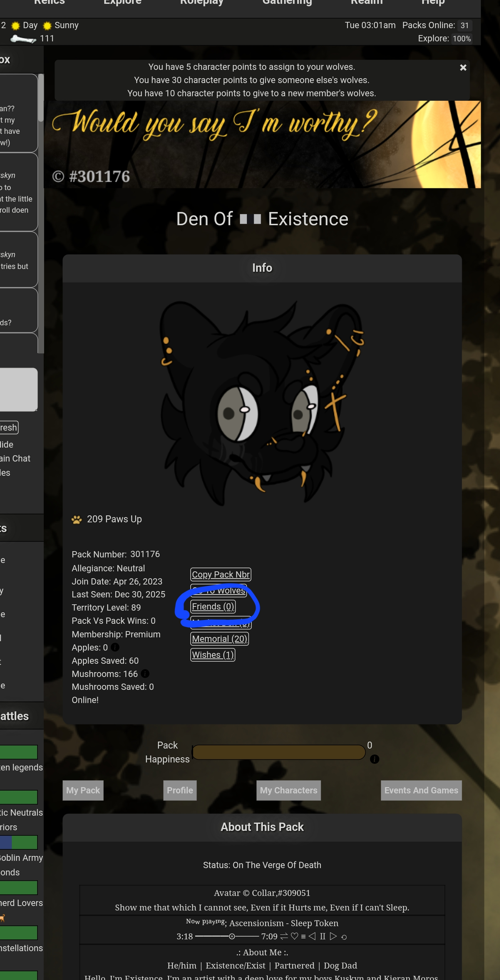Screen dimensions: 500x980
Task: Open the Gathering menu
Action: [x=287, y=3]
